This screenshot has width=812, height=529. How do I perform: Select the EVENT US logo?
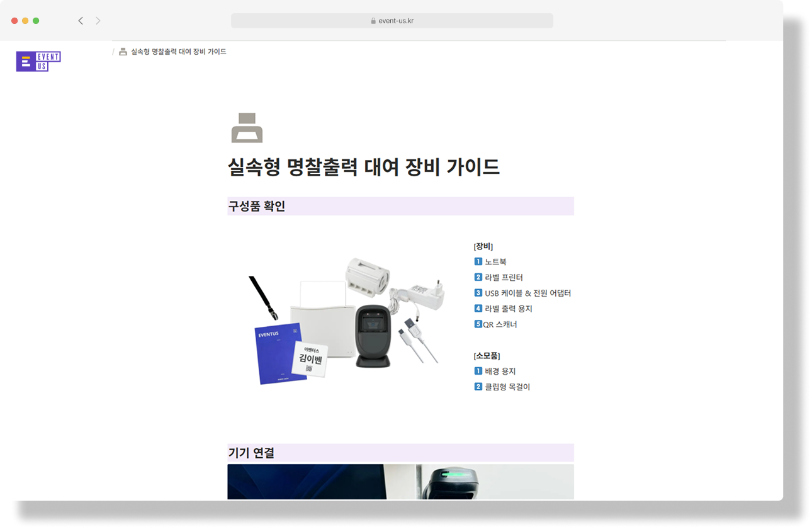(38, 61)
